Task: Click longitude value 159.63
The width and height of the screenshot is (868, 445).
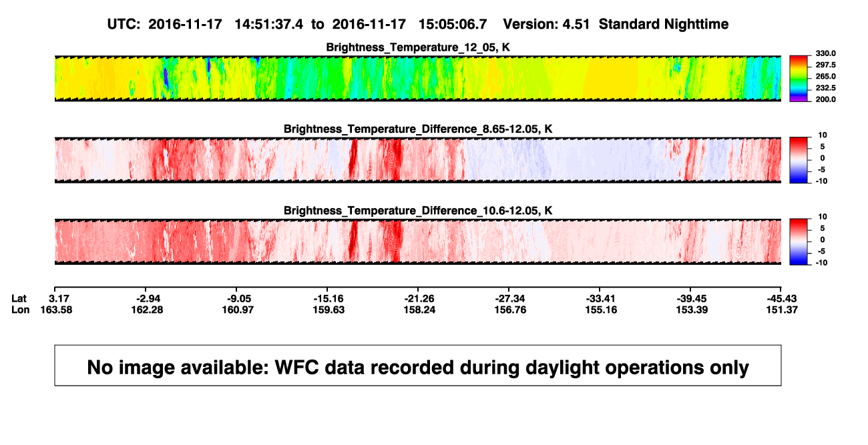Action: click(x=328, y=310)
